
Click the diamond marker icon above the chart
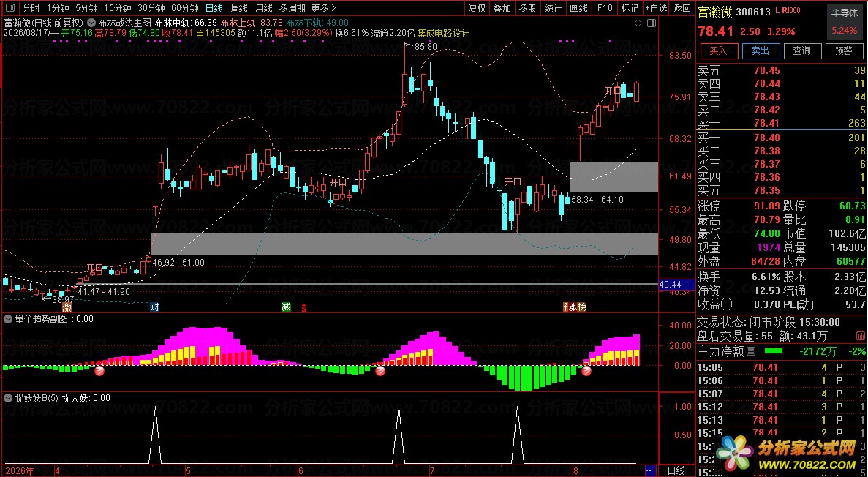[638, 23]
